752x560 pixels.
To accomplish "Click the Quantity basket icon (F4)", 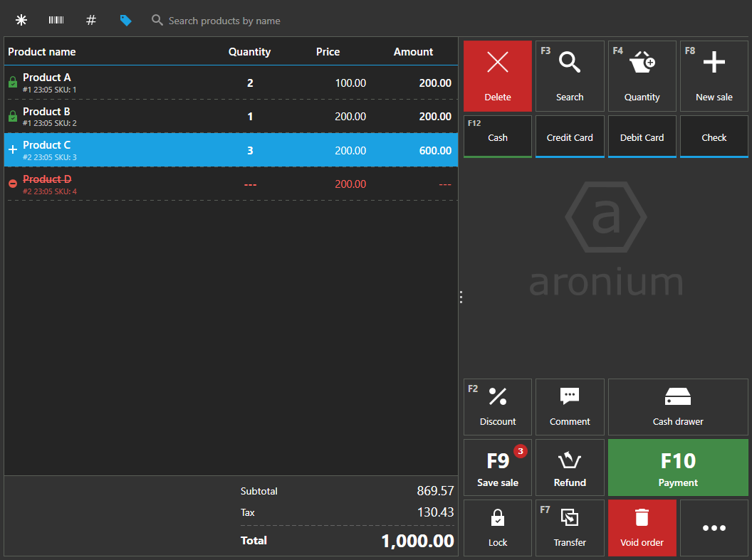I will coord(642,75).
